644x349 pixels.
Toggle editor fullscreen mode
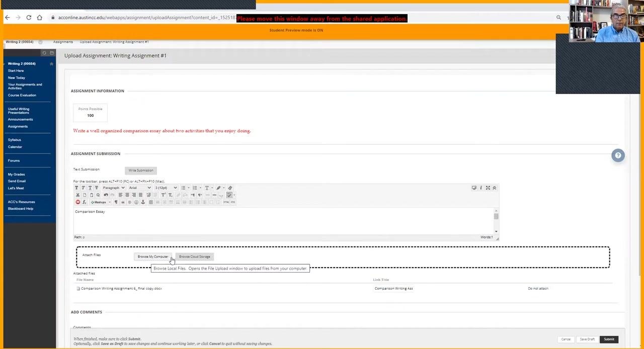488,188
